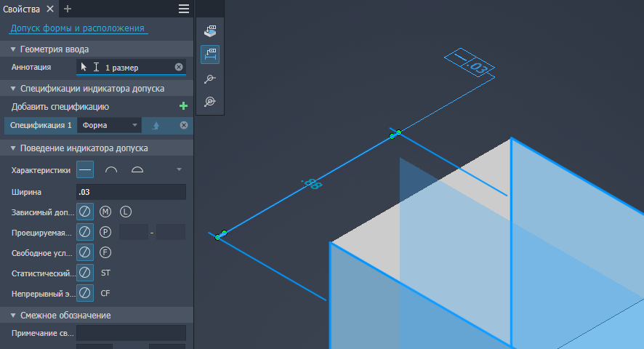Image resolution: width=644 pixels, height=349 pixels.
Task: Click upper green dimension grip point
Action: [x=399, y=132]
